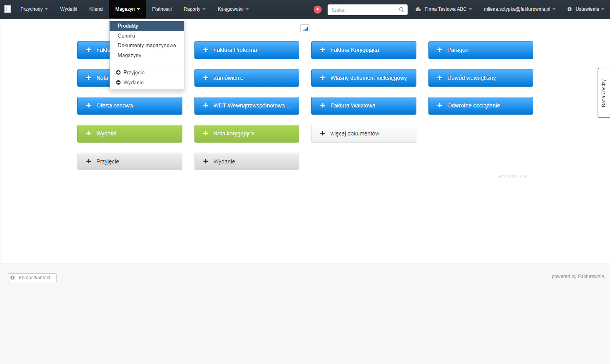Expand the Przychody dropdown menu
Screen dimensions: 610x364
[34, 9]
